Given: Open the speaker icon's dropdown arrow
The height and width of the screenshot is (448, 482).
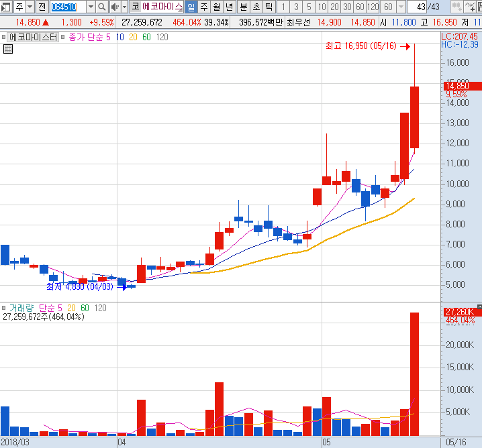Looking at the screenshot, I should pyautogui.click(x=124, y=7).
